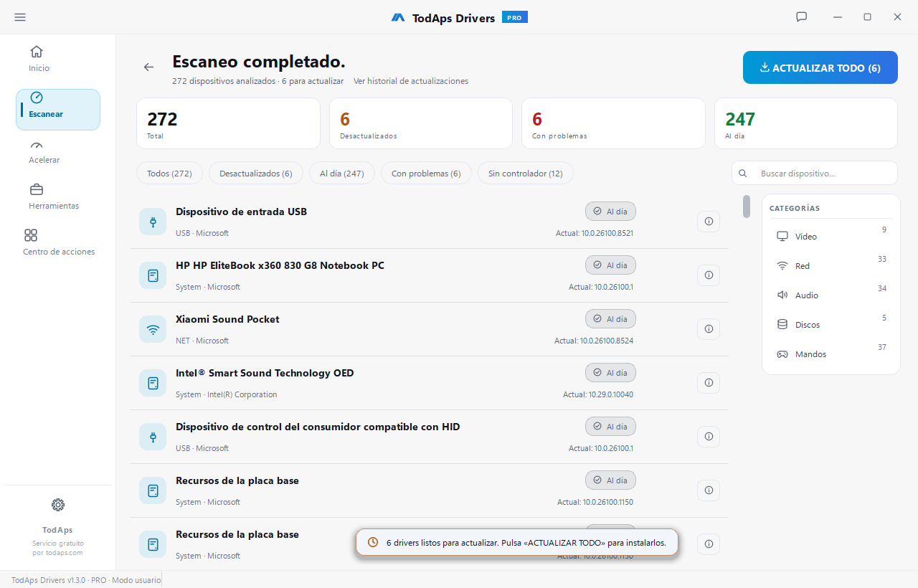This screenshot has height=588, width=918.
Task: Select Escanear in the sidebar
Action: [x=58, y=110]
